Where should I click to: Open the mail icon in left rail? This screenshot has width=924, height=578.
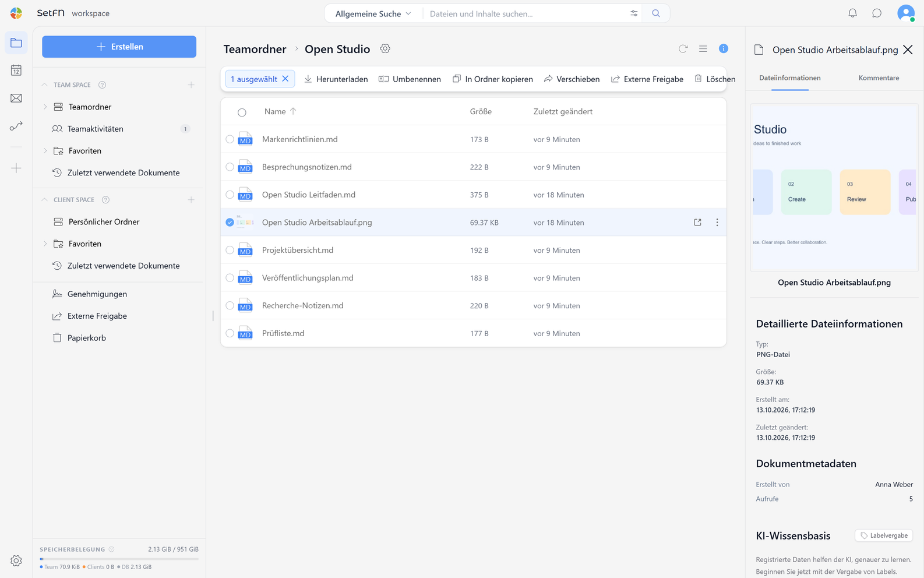pyautogui.click(x=16, y=98)
